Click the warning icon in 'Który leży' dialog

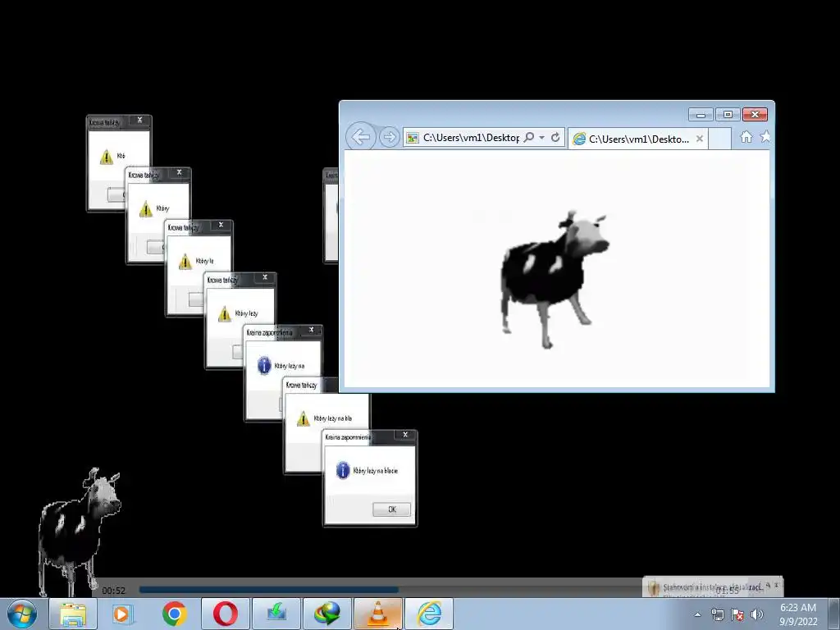coord(225,313)
